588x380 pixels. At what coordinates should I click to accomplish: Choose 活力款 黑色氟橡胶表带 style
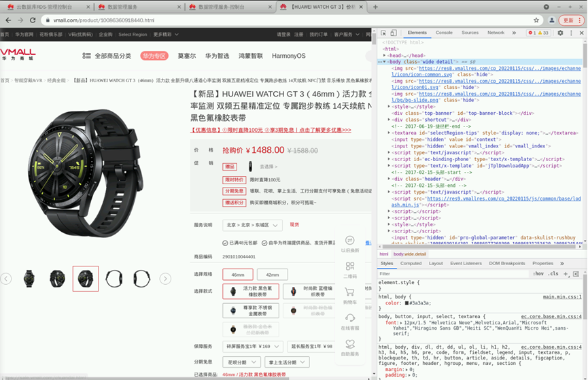coord(251,292)
